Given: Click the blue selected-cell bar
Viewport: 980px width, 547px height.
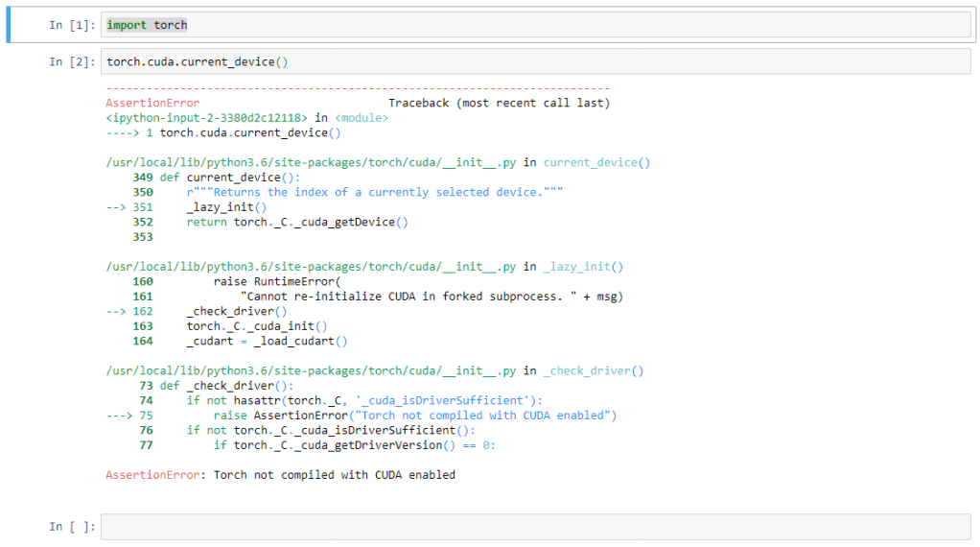Looking at the screenshot, I should pos(9,25).
